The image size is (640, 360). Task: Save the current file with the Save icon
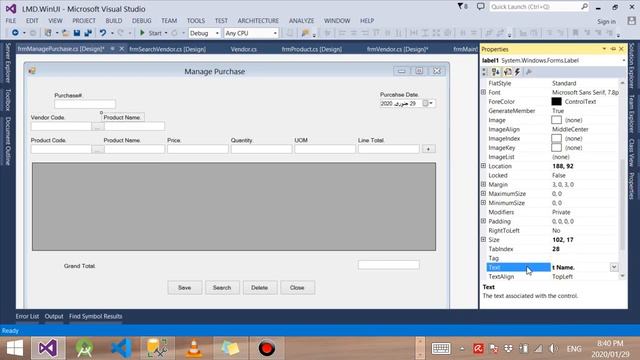pyautogui.click(x=77, y=33)
